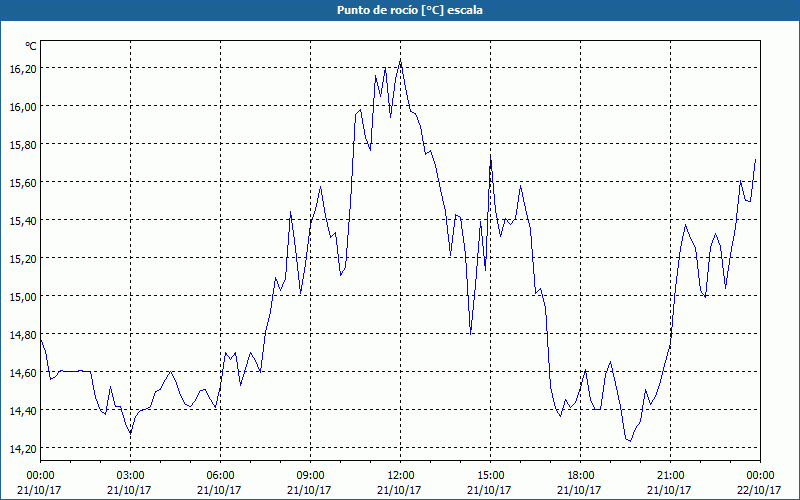Choose the 14,80 axis label
Screen dimensions: 800x500
(x=23, y=334)
